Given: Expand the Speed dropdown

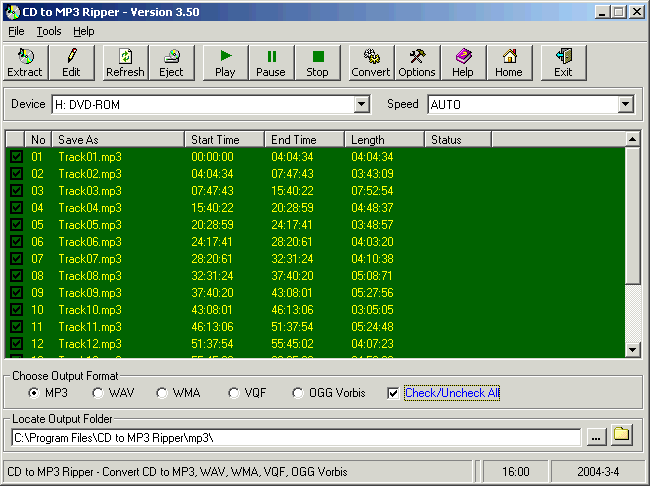Looking at the screenshot, I should [x=626, y=104].
